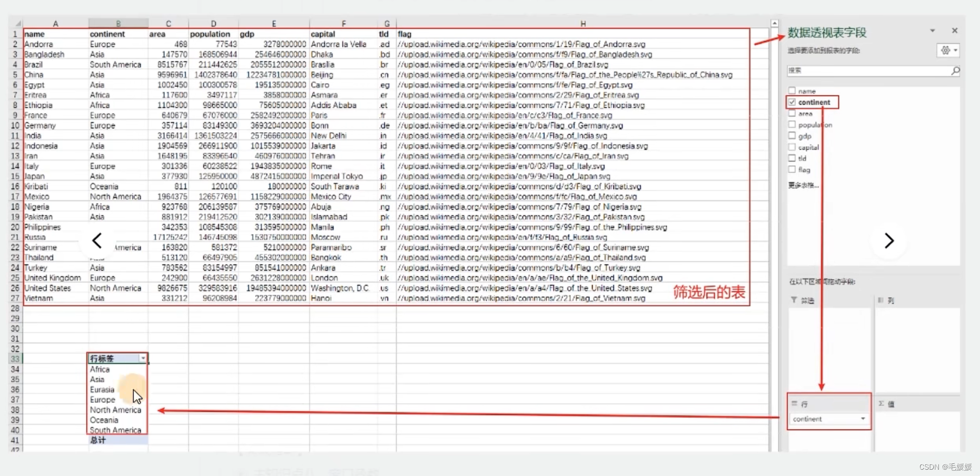Click the sigma icon in 值 values area
The height and width of the screenshot is (476, 980).
click(881, 403)
